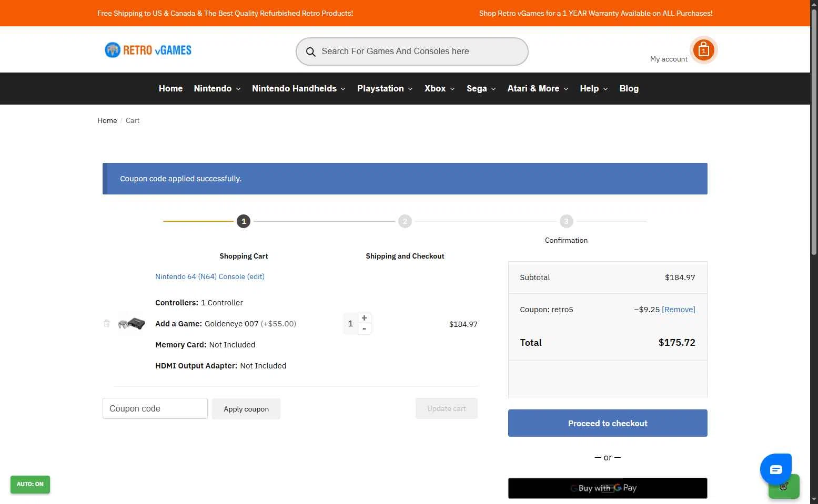This screenshot has height=504, width=818.
Task: Increase quantity with plus button
Action: (x=364, y=318)
